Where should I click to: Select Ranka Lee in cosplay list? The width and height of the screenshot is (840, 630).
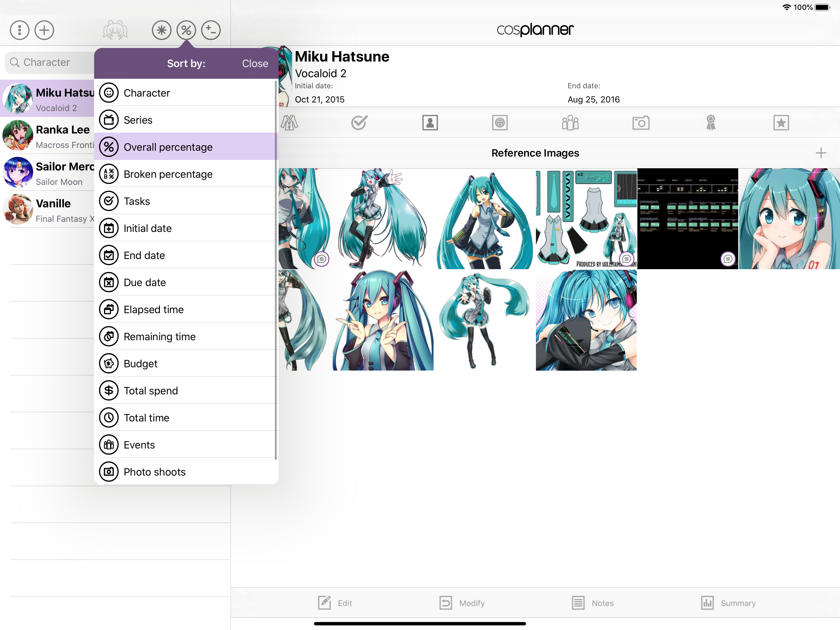[x=47, y=135]
